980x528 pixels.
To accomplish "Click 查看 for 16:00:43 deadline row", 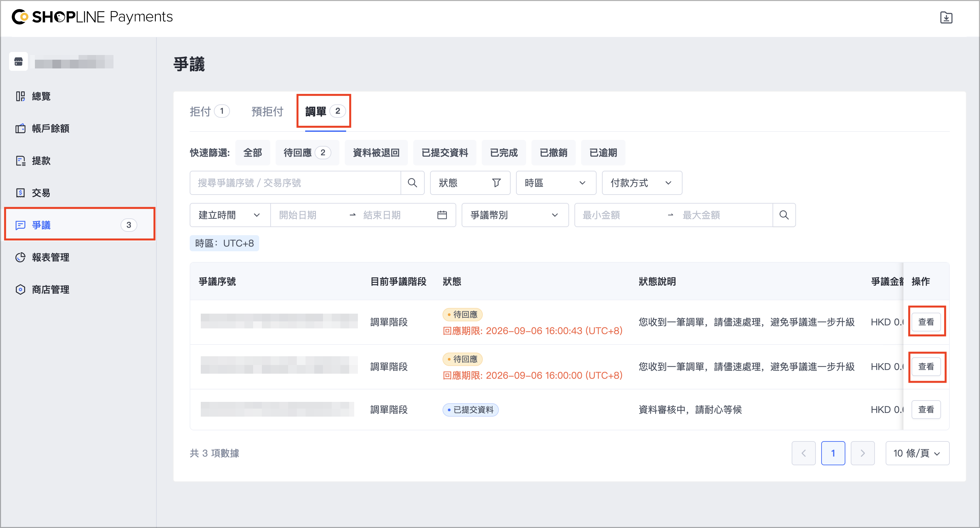I will click(926, 322).
